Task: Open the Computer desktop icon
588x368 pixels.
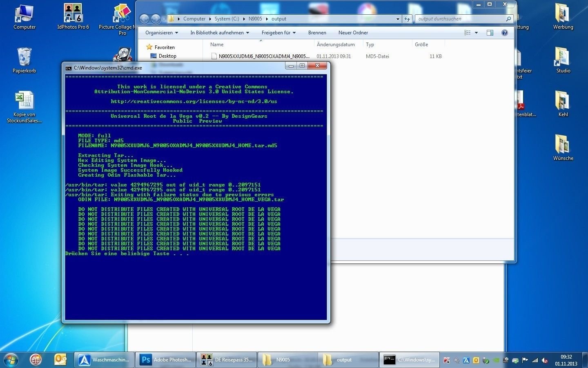Action: tap(24, 17)
